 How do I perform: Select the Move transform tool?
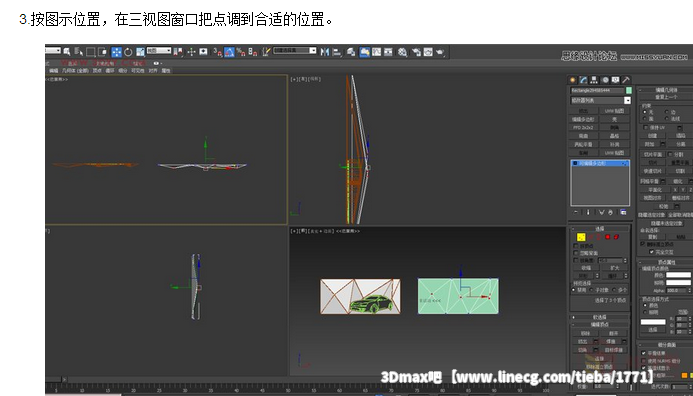[x=117, y=52]
